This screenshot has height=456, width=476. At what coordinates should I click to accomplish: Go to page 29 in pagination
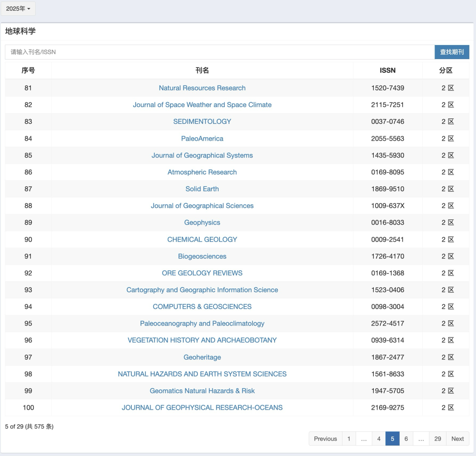[x=438, y=439]
